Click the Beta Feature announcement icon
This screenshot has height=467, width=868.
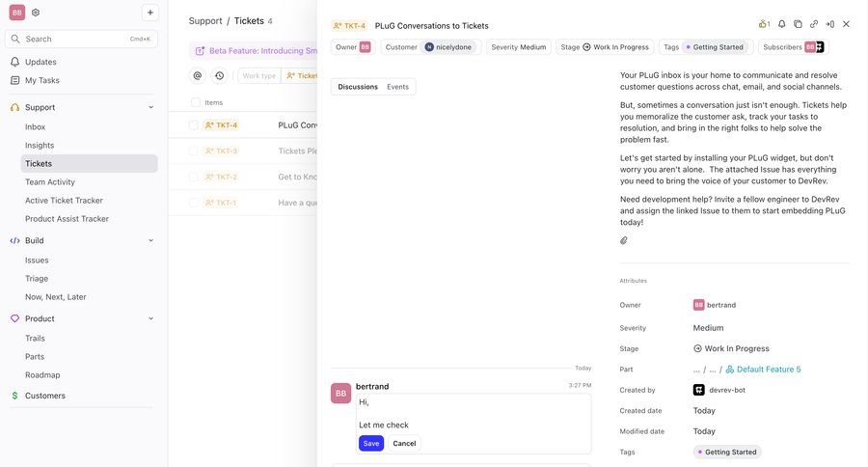[x=200, y=51]
